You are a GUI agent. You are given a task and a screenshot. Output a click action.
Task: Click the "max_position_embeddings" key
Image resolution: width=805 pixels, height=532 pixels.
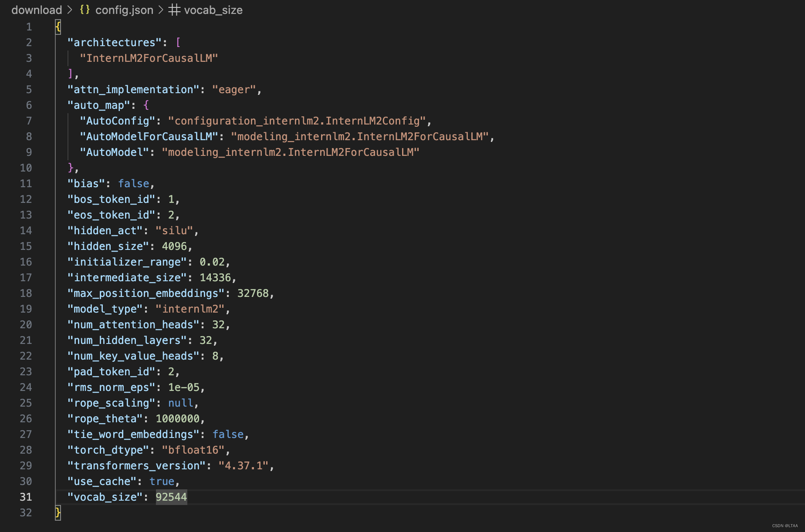(x=146, y=293)
